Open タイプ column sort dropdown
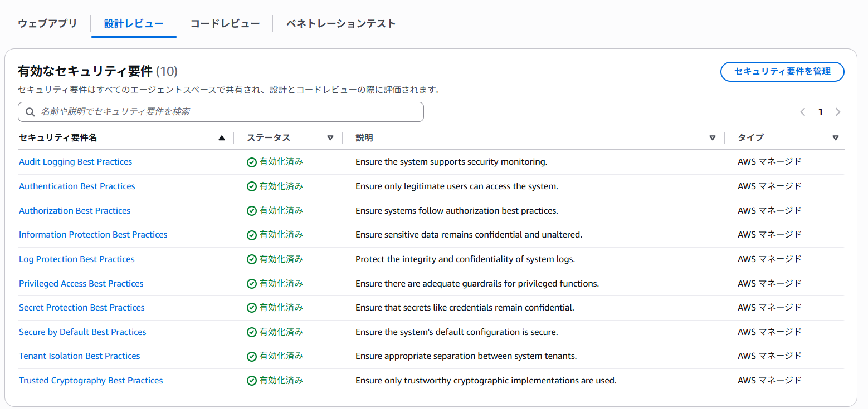The image size is (868, 409). pos(835,138)
